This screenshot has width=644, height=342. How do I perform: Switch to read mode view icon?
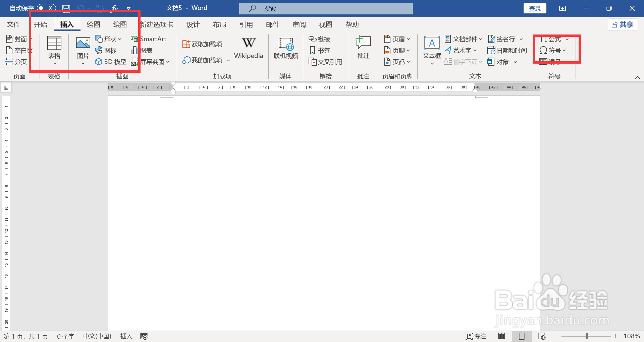(x=501, y=336)
